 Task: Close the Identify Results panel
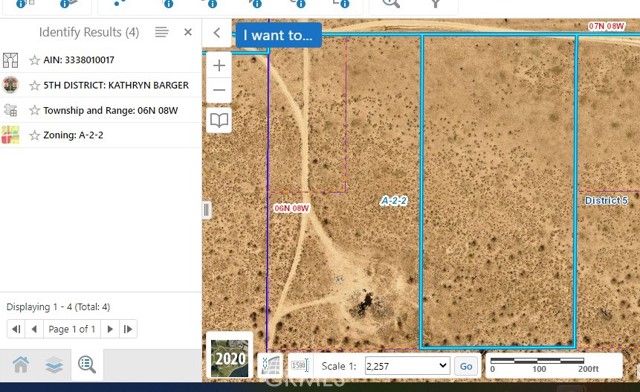(188, 32)
